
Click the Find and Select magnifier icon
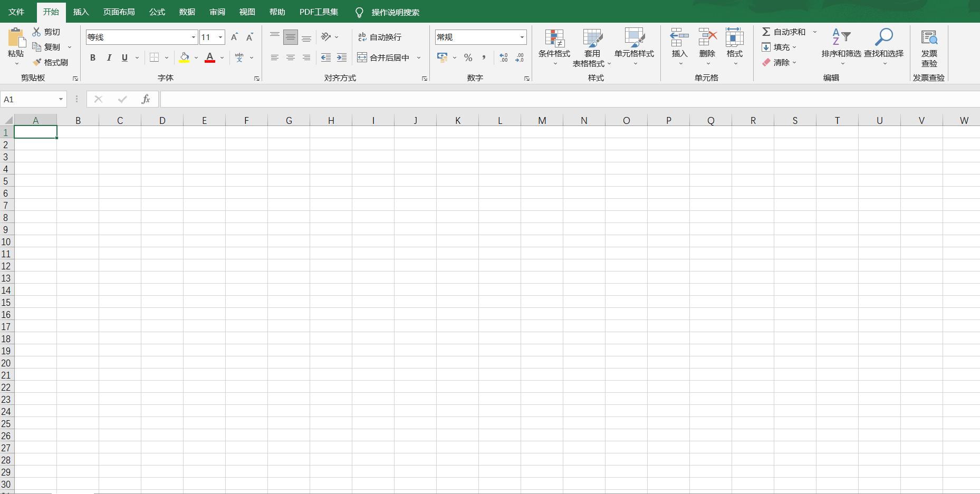(x=883, y=38)
